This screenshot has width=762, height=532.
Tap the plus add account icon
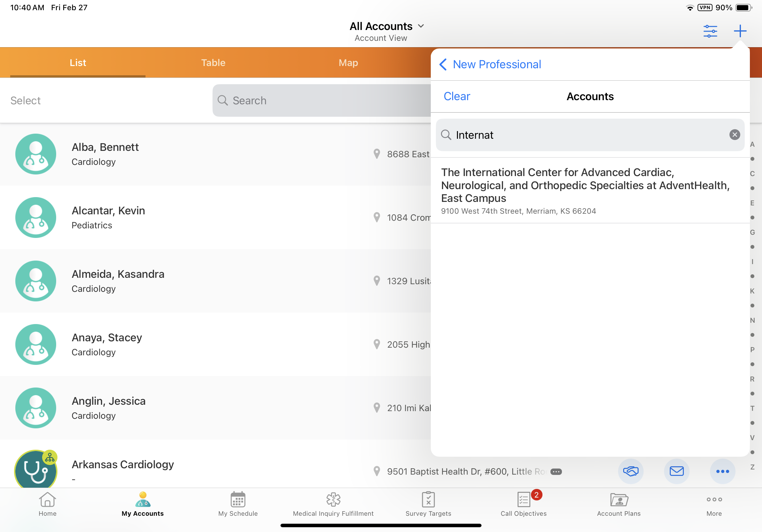point(740,31)
